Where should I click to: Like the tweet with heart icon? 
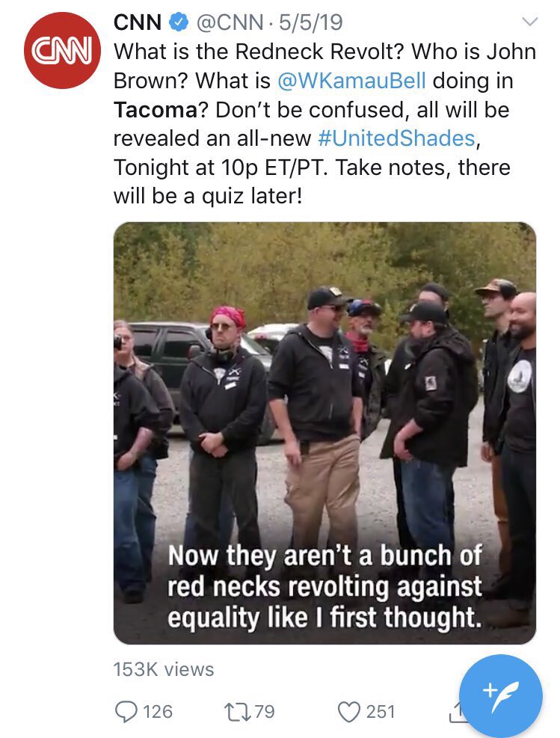point(349,711)
